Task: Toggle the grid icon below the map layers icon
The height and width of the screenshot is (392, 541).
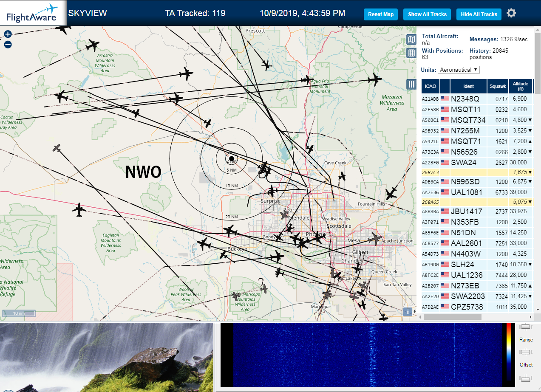Action: [x=411, y=53]
